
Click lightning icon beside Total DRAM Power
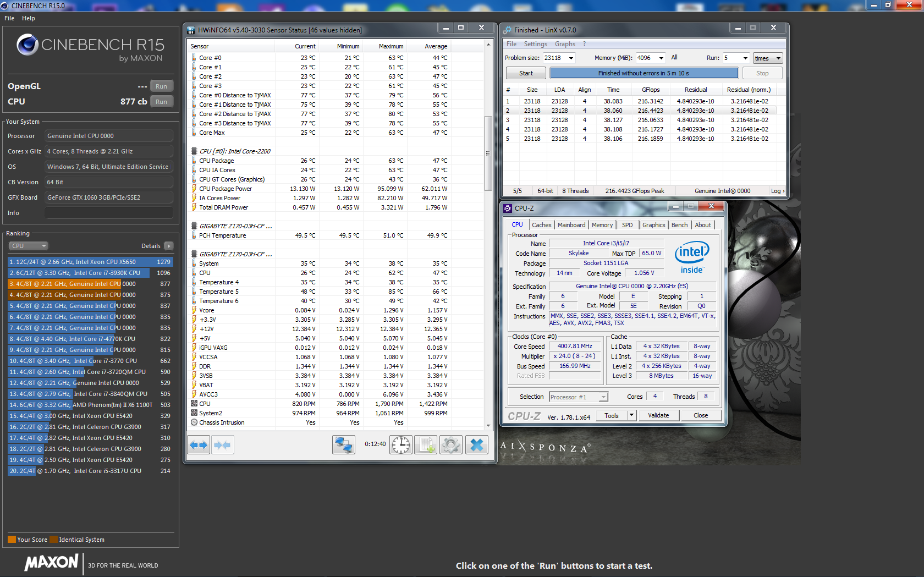[x=194, y=207]
